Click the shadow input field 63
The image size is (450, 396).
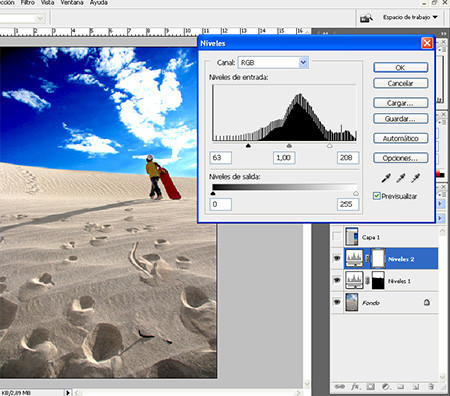point(221,158)
